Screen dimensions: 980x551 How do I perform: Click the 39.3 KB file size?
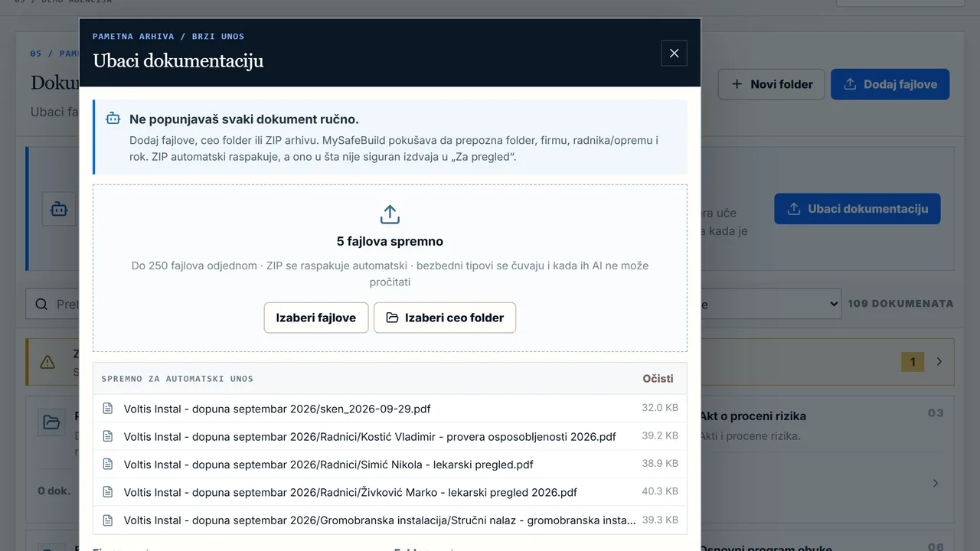coord(660,520)
